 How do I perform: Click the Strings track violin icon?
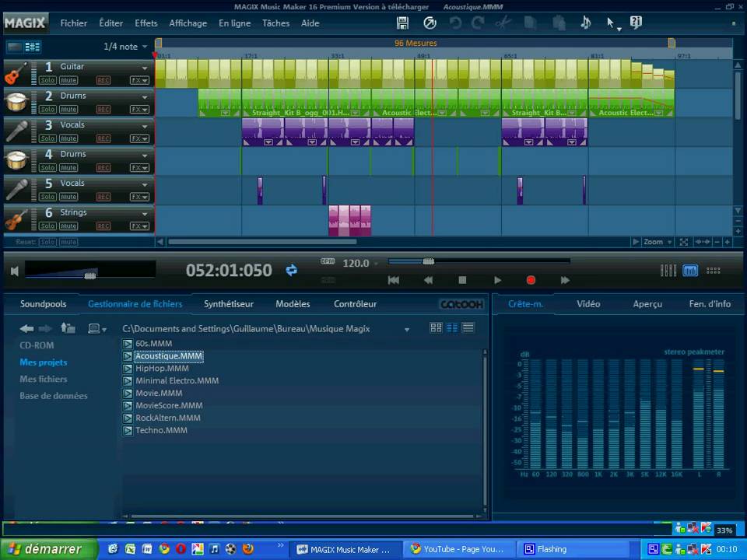(x=16, y=219)
